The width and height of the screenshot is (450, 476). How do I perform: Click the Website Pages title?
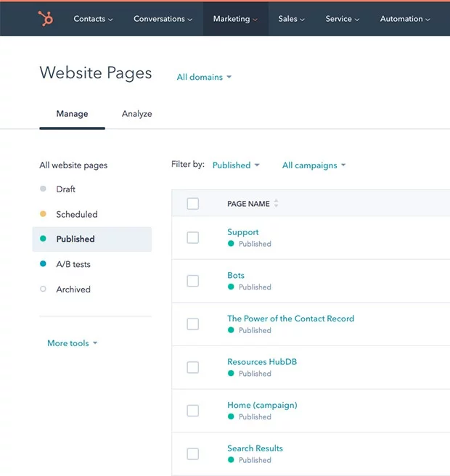tap(96, 73)
